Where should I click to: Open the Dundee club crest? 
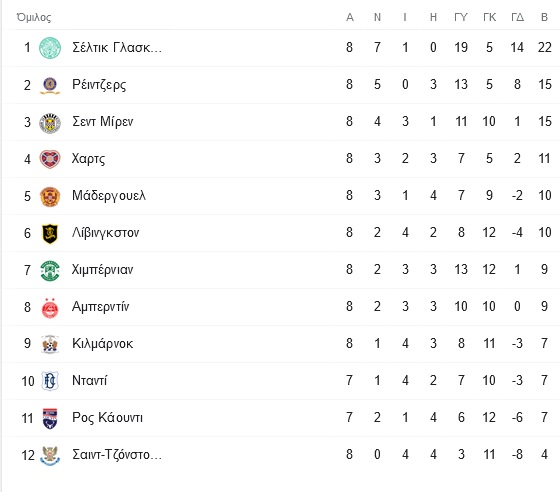50,381
